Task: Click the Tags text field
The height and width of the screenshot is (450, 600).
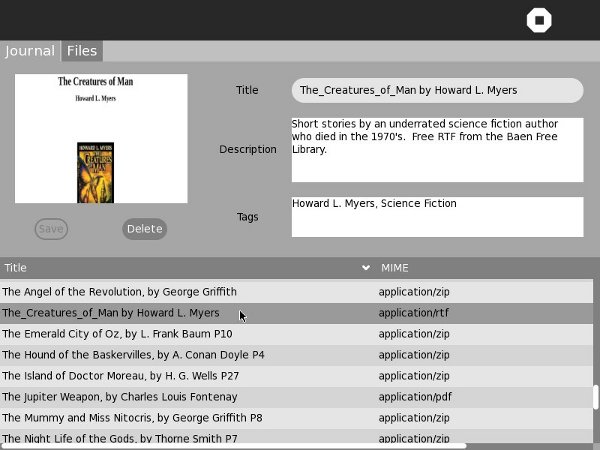Action: 437,216
